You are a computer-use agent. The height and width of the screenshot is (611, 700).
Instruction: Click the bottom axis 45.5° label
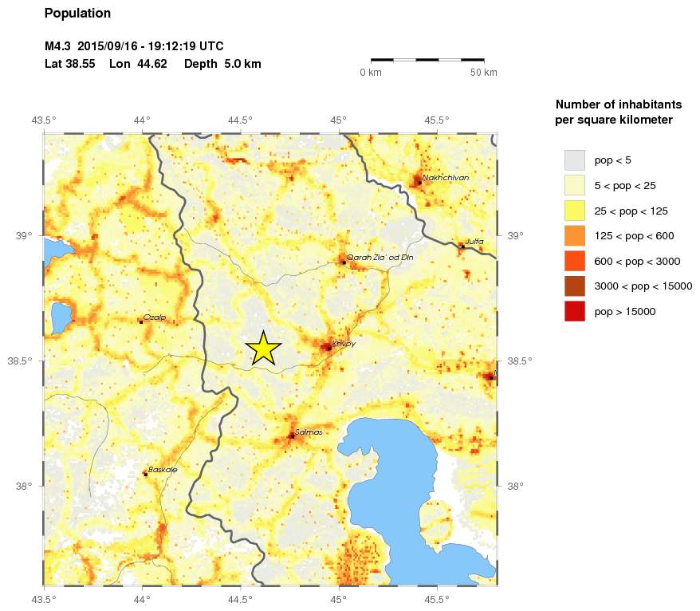click(437, 599)
